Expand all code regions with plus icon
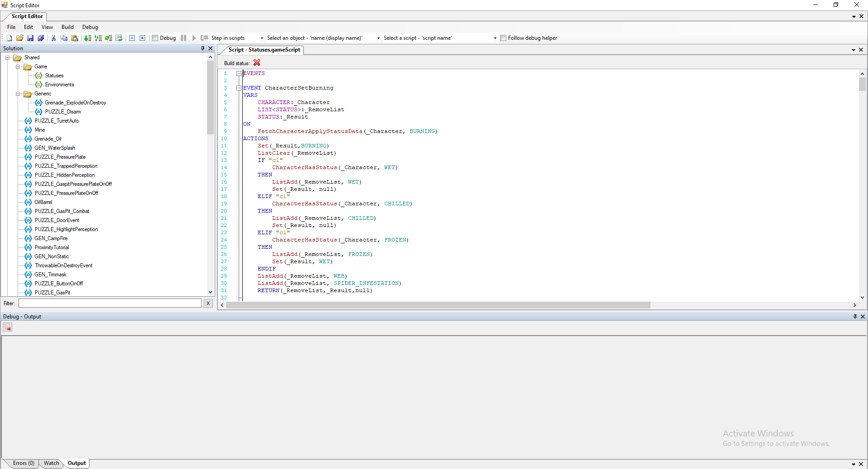Image resolution: width=868 pixels, height=469 pixels. click(142, 38)
